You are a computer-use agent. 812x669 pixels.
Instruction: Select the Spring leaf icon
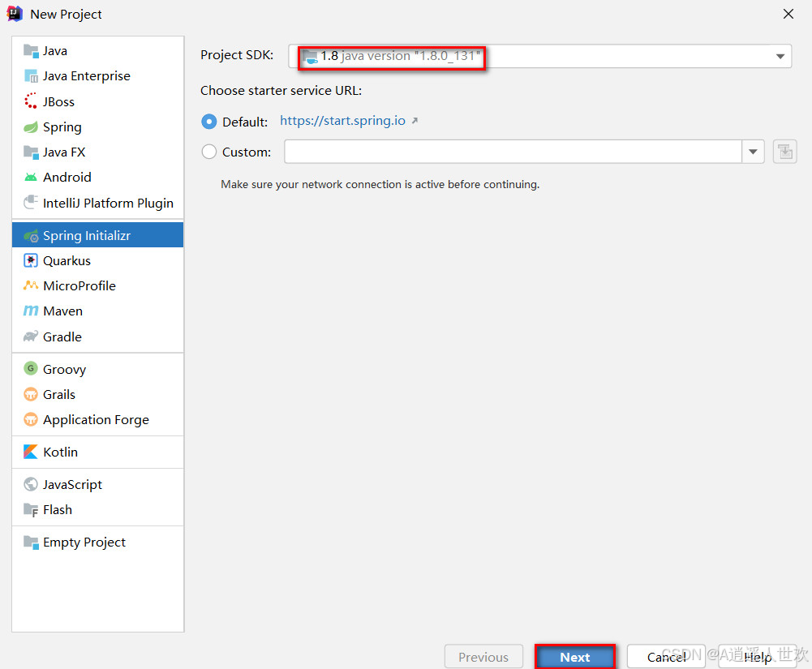[31, 127]
